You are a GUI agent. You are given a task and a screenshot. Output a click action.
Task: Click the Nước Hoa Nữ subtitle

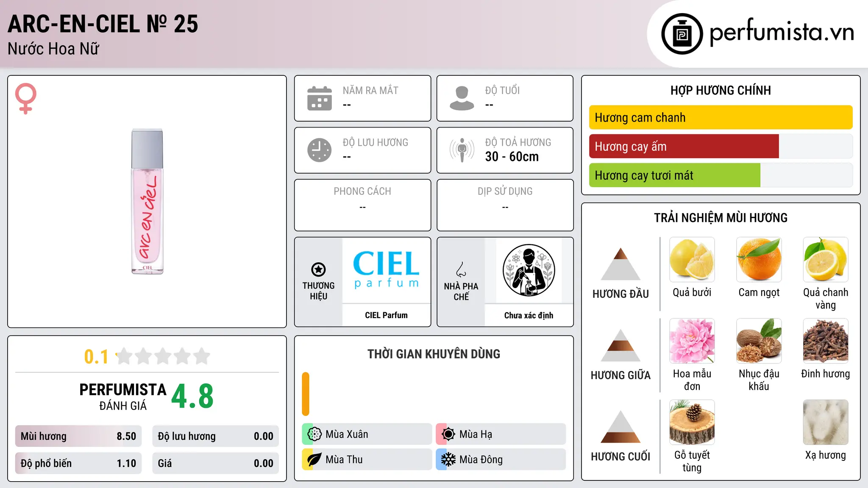click(x=53, y=49)
